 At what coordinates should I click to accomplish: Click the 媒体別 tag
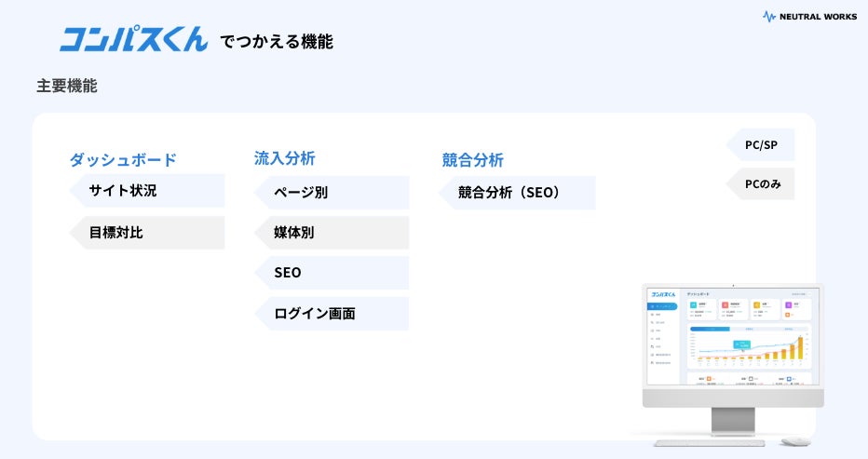[332, 233]
